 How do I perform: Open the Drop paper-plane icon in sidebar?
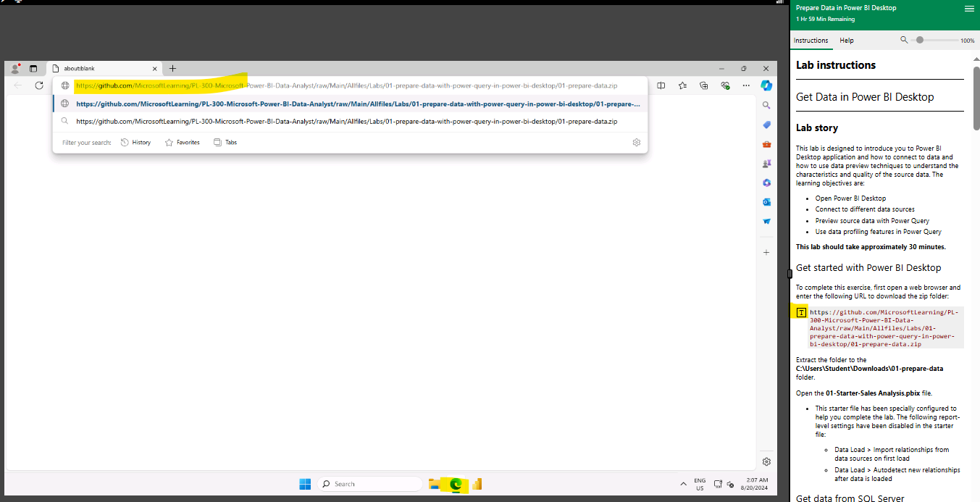pyautogui.click(x=766, y=222)
